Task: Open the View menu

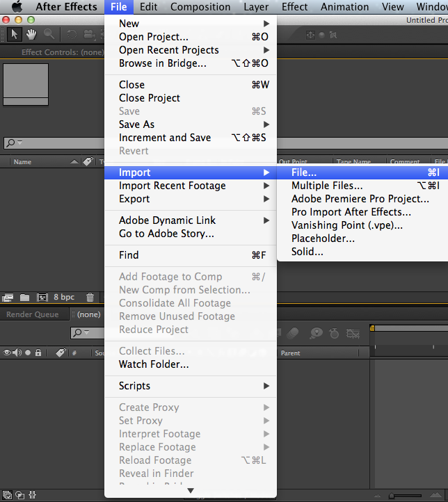Action: pos(392,7)
